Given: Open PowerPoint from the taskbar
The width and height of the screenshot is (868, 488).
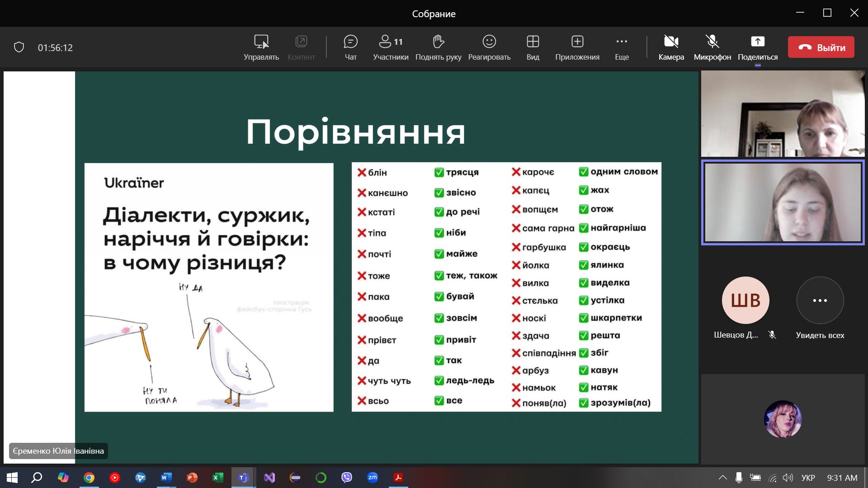Looking at the screenshot, I should tap(192, 478).
